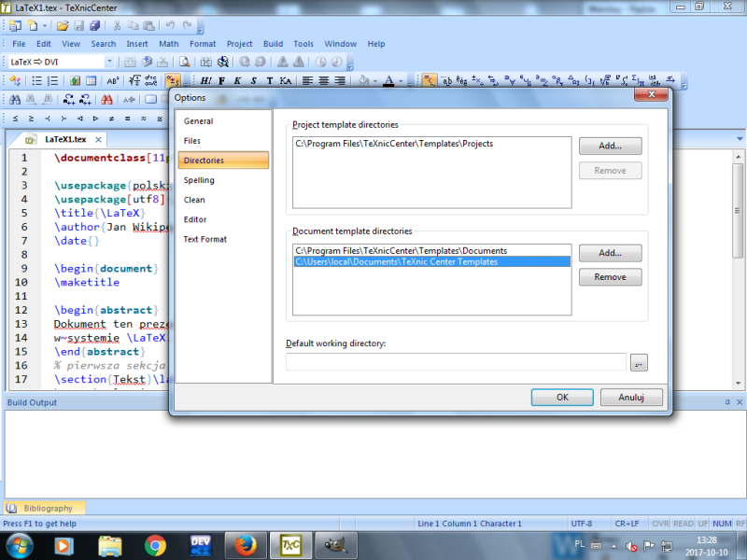Click the small caps KA icon

pyautogui.click(x=286, y=80)
